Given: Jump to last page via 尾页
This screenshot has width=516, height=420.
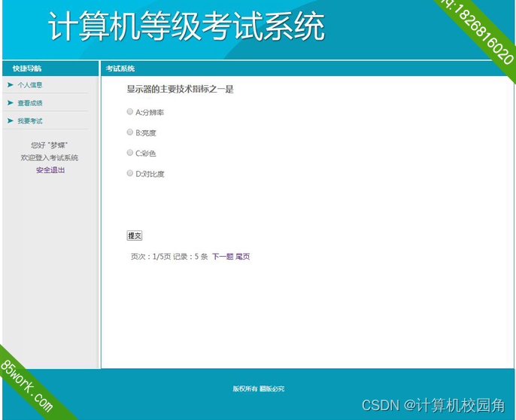Looking at the screenshot, I should [242, 257].
